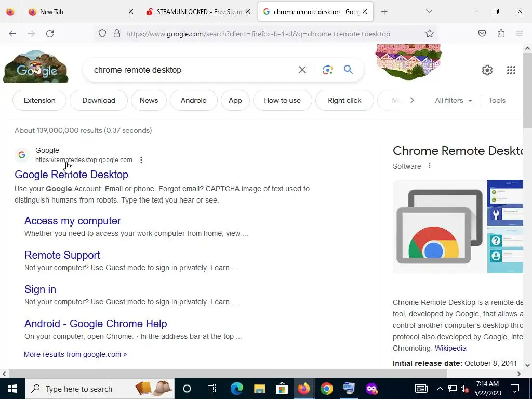The width and height of the screenshot is (532, 399).
Task: Select the Right click filter chip
Action: 344,100
